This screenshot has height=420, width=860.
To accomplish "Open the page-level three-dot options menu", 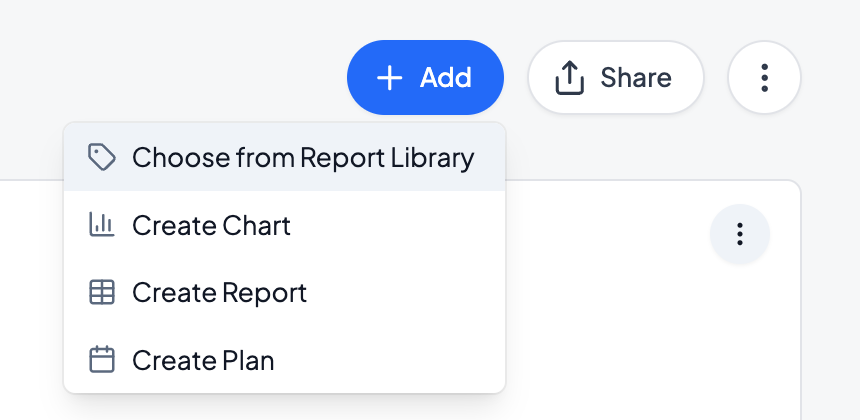I will click(764, 77).
